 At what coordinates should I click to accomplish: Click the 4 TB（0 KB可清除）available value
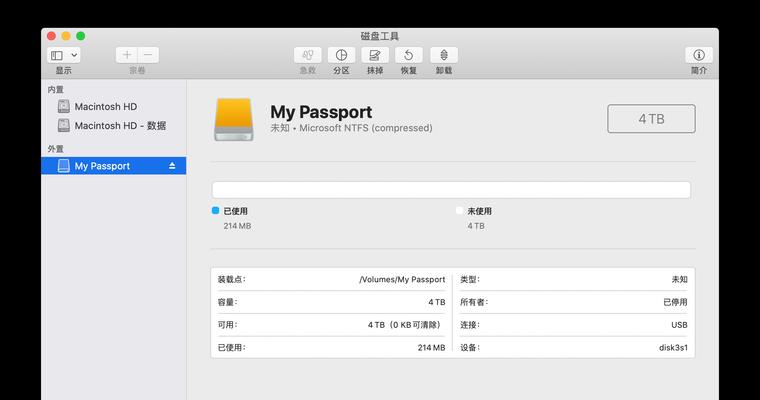[406, 325]
